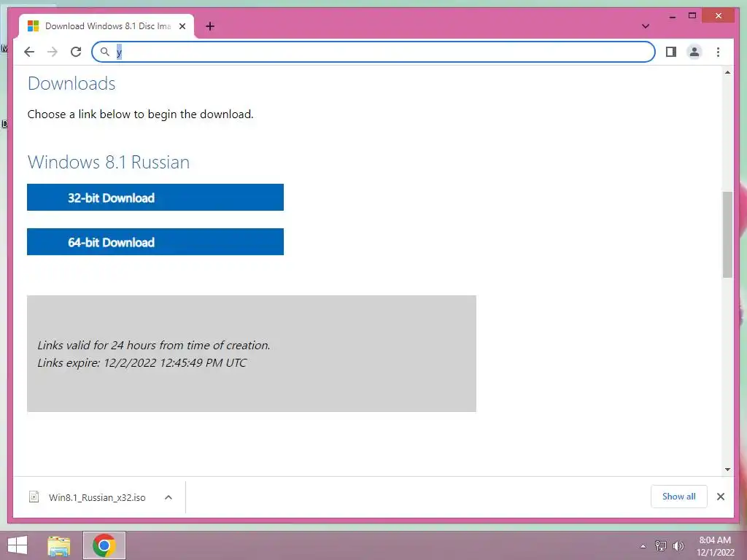The height and width of the screenshot is (560, 747).
Task: Click the scrollbar down arrow
Action: [x=727, y=470]
